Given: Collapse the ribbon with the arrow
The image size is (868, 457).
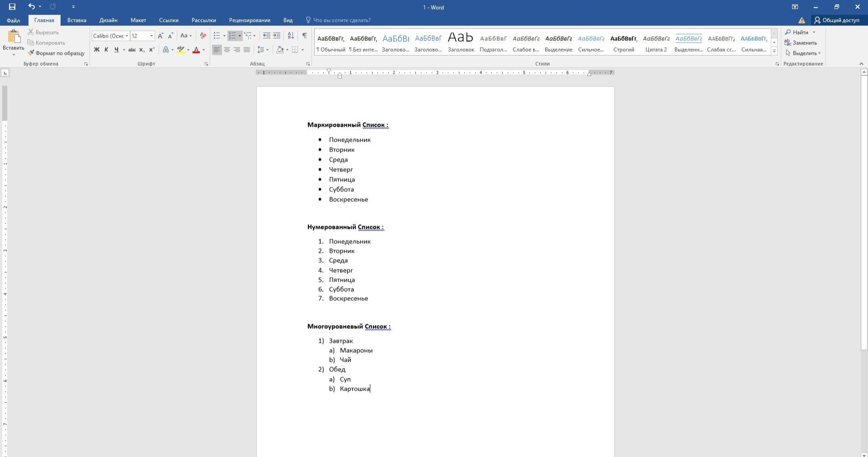Looking at the screenshot, I should pos(861,64).
